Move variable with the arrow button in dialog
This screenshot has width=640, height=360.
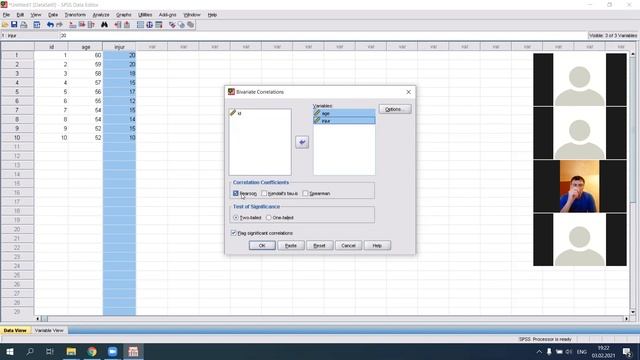point(302,142)
